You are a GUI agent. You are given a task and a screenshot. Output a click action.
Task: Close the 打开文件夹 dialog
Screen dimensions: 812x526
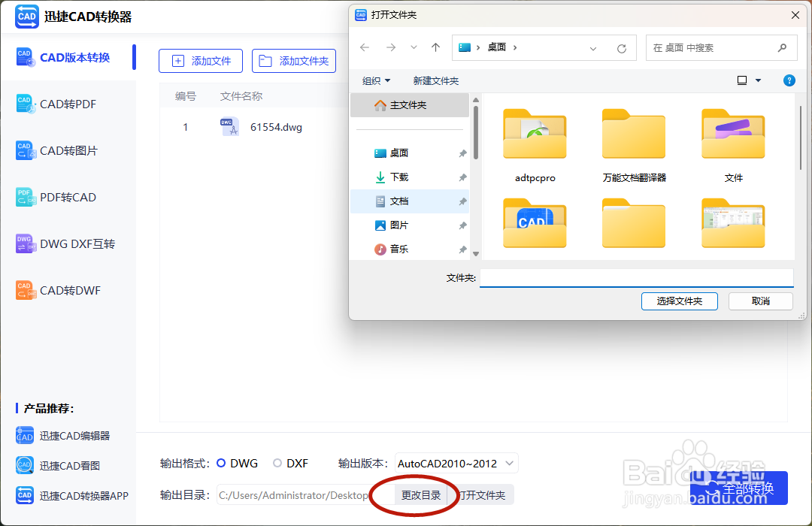795,15
